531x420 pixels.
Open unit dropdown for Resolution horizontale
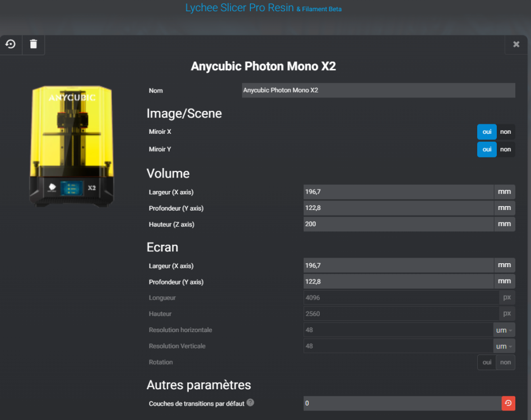tap(504, 330)
